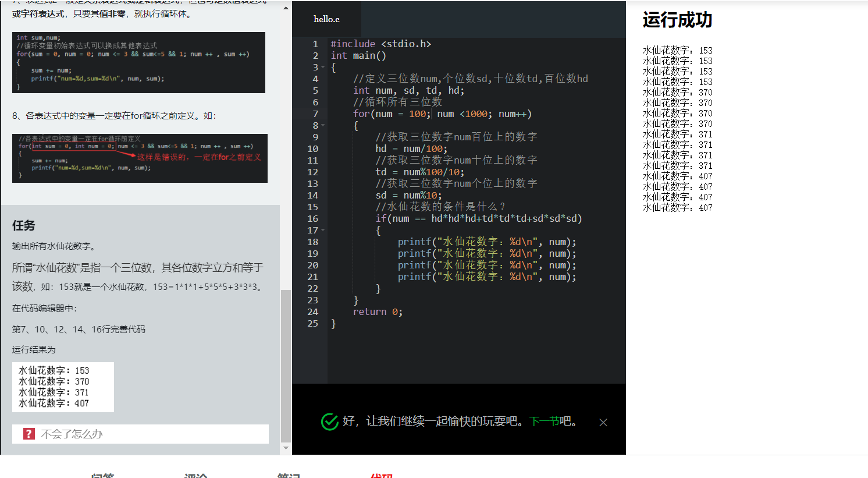Click the task panel scrollbar down arrow
The height and width of the screenshot is (478, 868).
click(x=285, y=448)
